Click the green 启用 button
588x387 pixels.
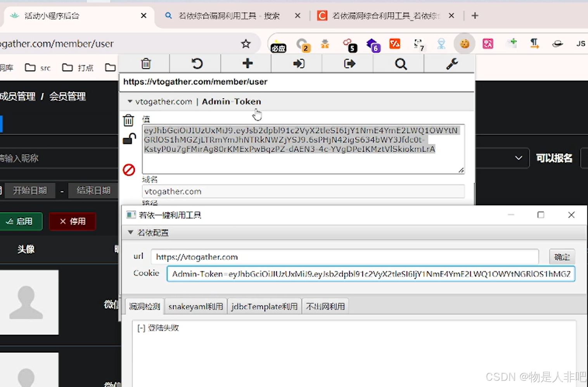[20, 221]
